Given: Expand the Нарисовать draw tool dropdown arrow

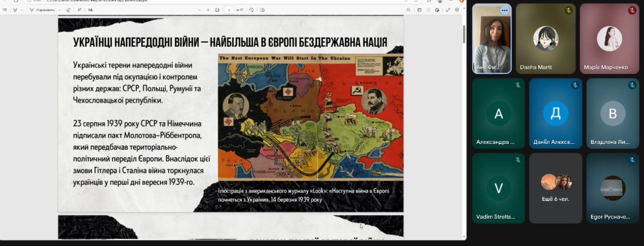Looking at the screenshot, I should pyautogui.click(x=60, y=10).
